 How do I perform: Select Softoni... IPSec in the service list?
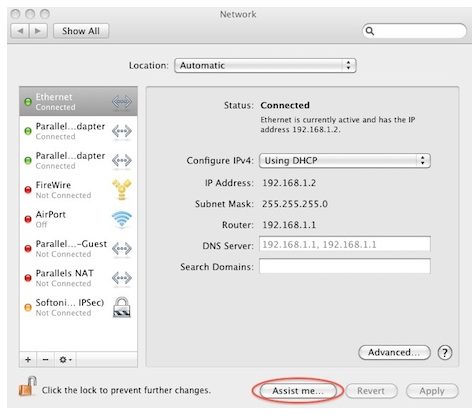(78, 307)
